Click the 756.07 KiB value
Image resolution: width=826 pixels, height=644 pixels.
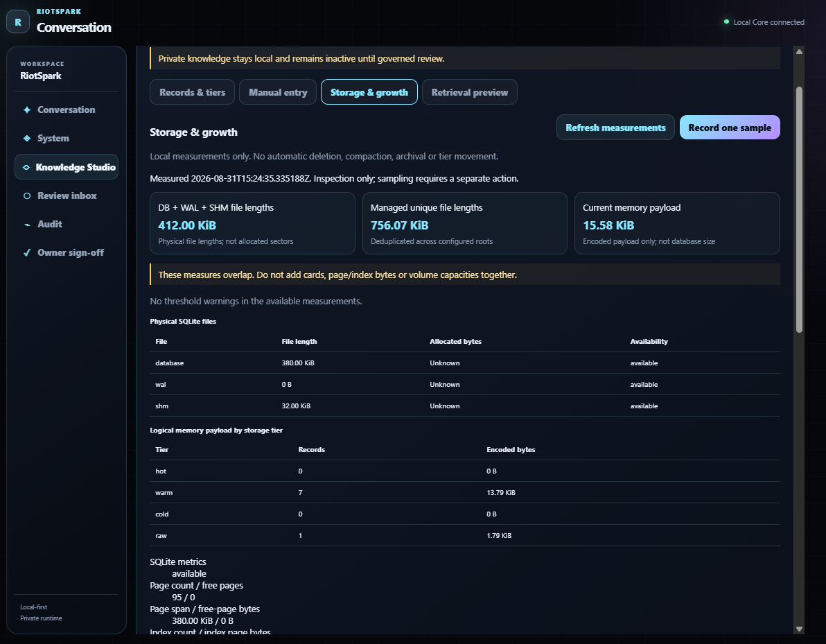point(399,225)
